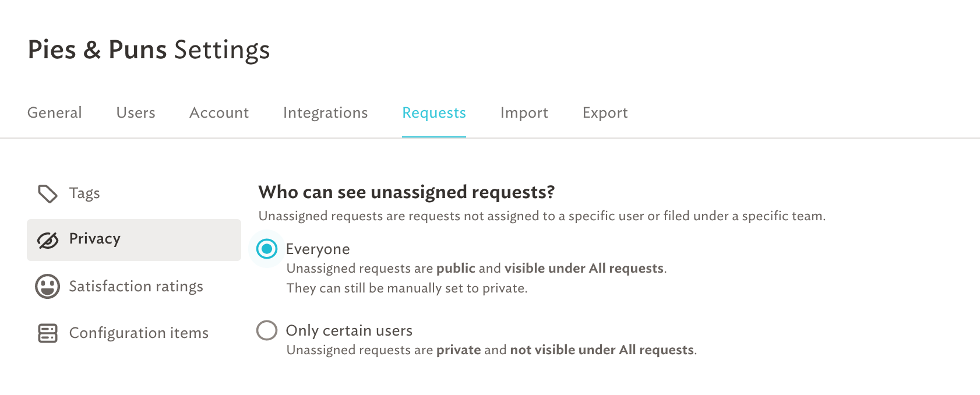The image size is (980, 395).
Task: Go to the Account tab
Action: coord(219,112)
